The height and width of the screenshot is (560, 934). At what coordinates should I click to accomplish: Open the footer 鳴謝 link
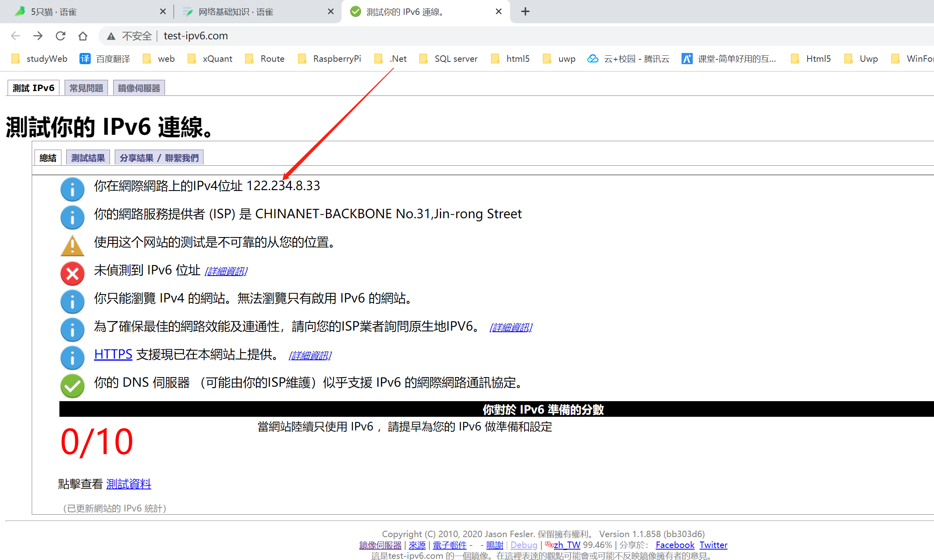pyautogui.click(x=494, y=545)
